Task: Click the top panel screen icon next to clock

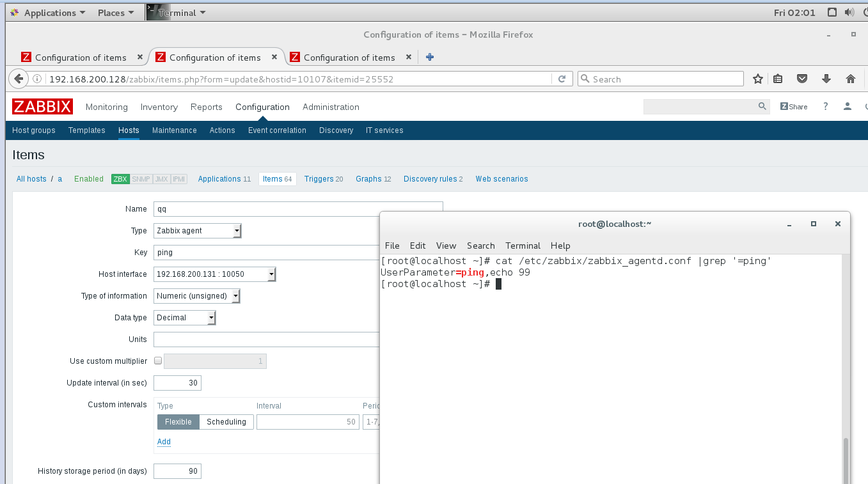Action: click(x=832, y=12)
